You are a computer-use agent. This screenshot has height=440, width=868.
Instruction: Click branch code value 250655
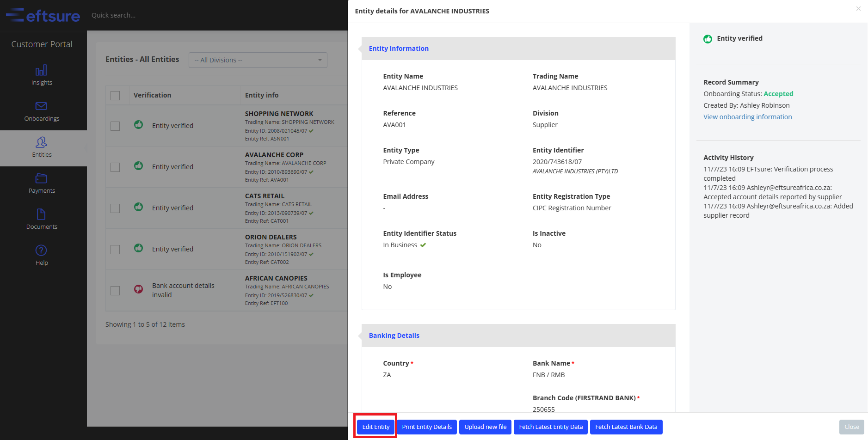point(544,409)
